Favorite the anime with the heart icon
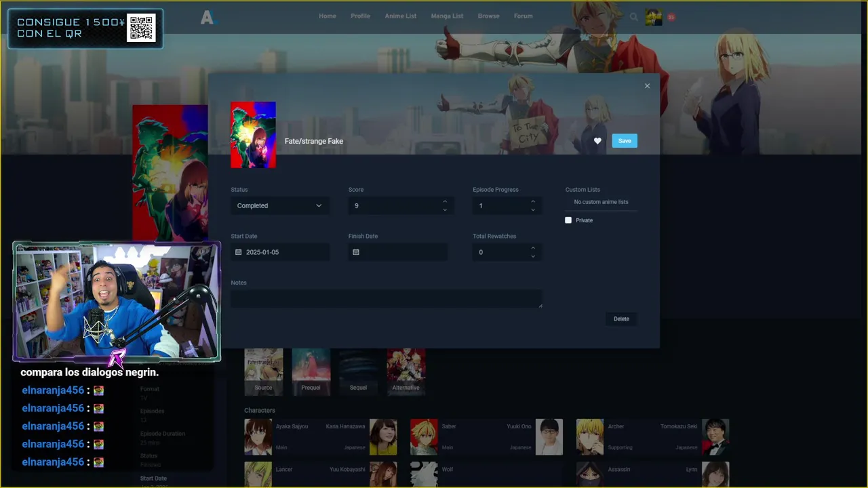 pyautogui.click(x=597, y=141)
